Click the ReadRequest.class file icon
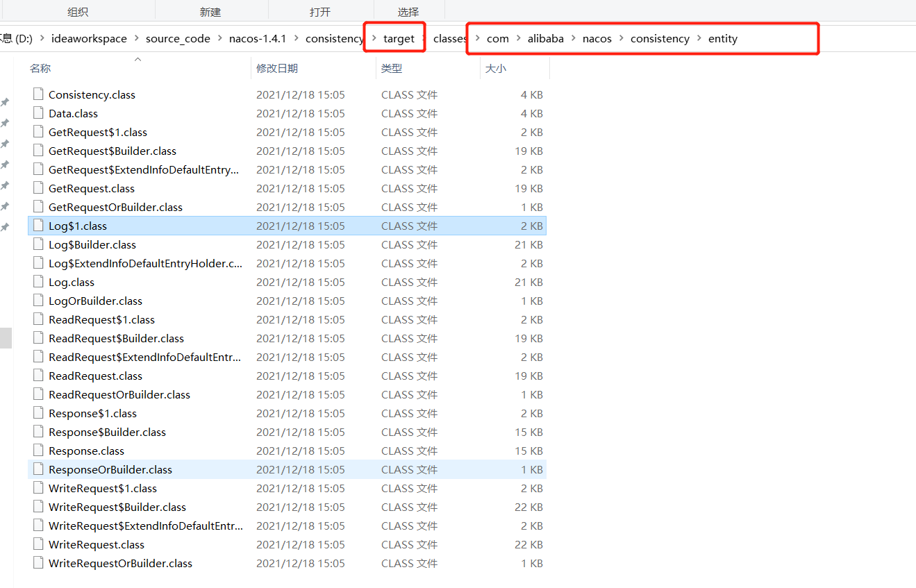 pyautogui.click(x=38, y=376)
